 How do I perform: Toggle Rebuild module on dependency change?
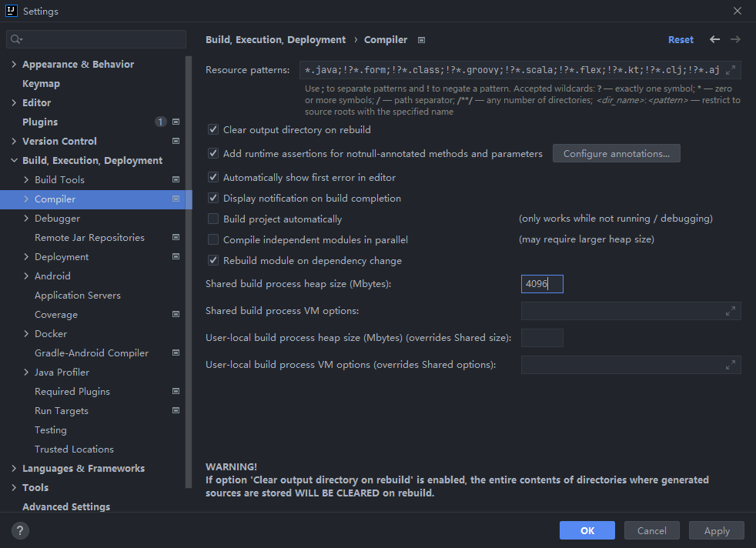tap(213, 260)
